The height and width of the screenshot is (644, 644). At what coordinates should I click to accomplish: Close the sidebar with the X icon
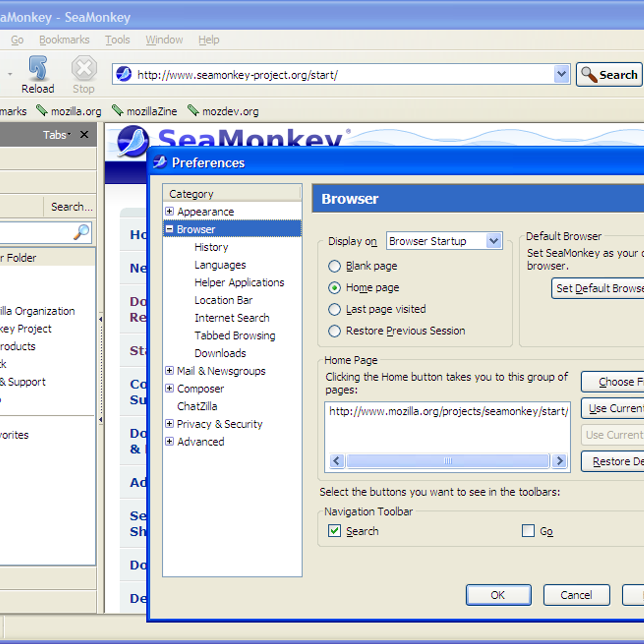pyautogui.click(x=84, y=134)
